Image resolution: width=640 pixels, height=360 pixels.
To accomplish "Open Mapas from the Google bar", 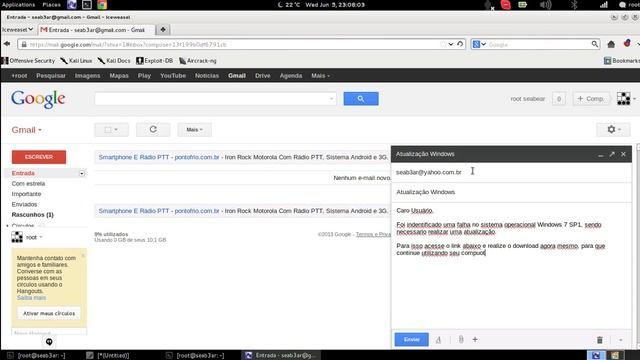I will pos(119,76).
